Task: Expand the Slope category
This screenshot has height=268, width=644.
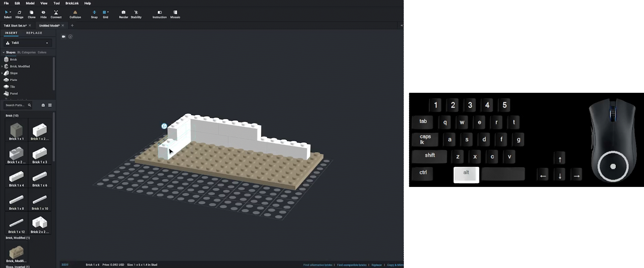Action: click(2, 73)
